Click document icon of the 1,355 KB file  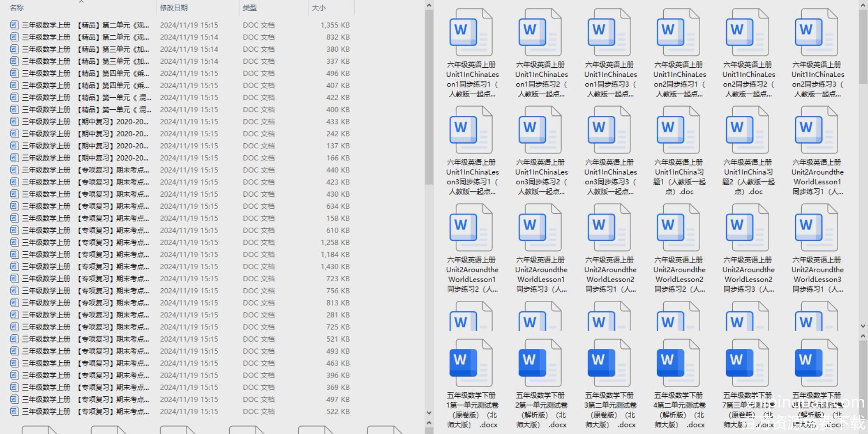click(x=14, y=25)
